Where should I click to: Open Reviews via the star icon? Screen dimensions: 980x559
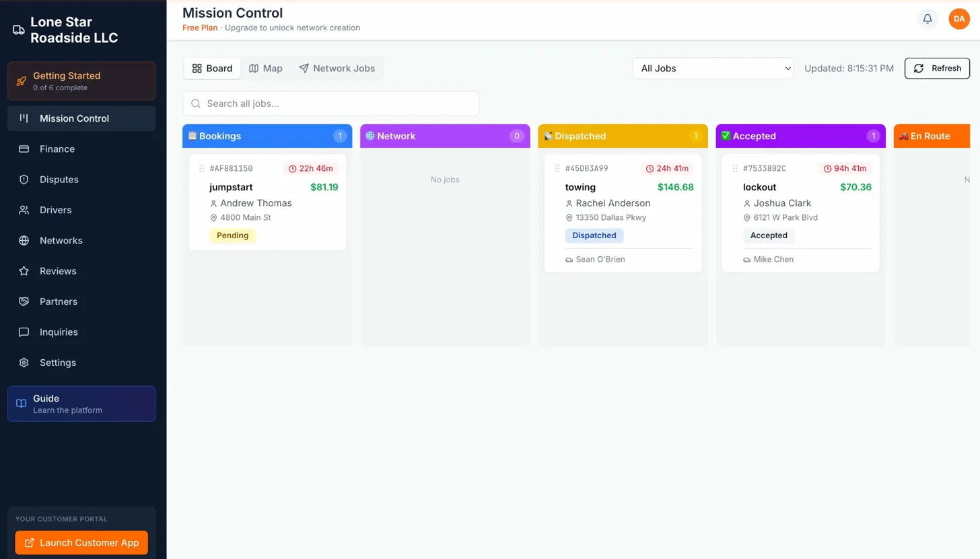pos(24,271)
